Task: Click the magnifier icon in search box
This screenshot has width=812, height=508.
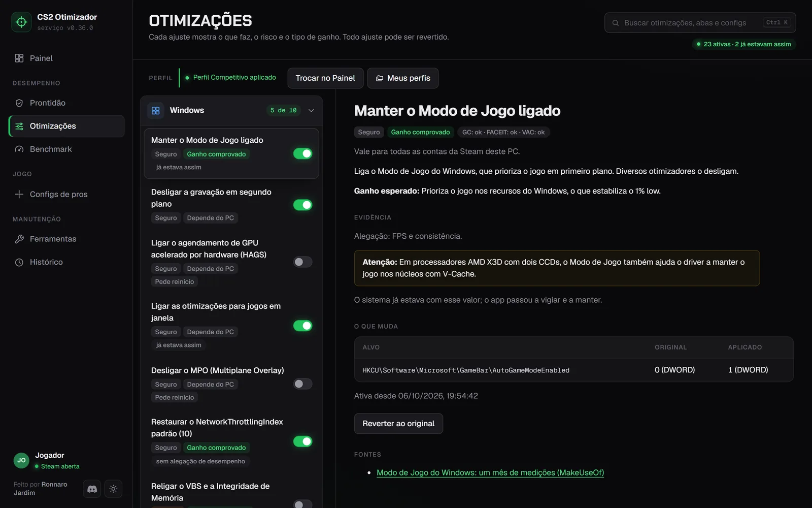Action: pyautogui.click(x=616, y=23)
